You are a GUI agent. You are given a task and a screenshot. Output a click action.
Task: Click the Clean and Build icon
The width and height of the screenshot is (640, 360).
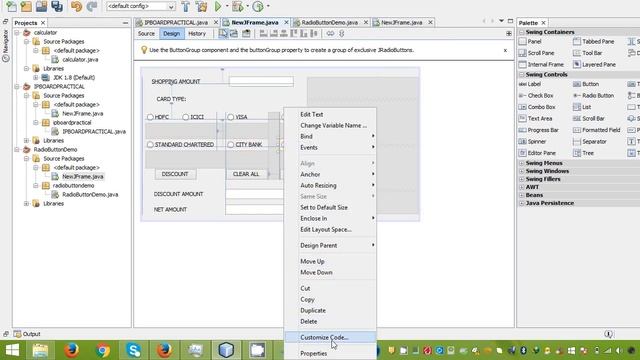201,6
